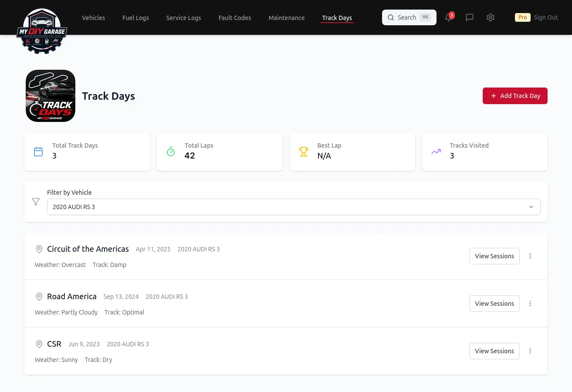This screenshot has width=572, height=392.
Task: Click the Total Track Days label
Action: [x=75, y=145]
